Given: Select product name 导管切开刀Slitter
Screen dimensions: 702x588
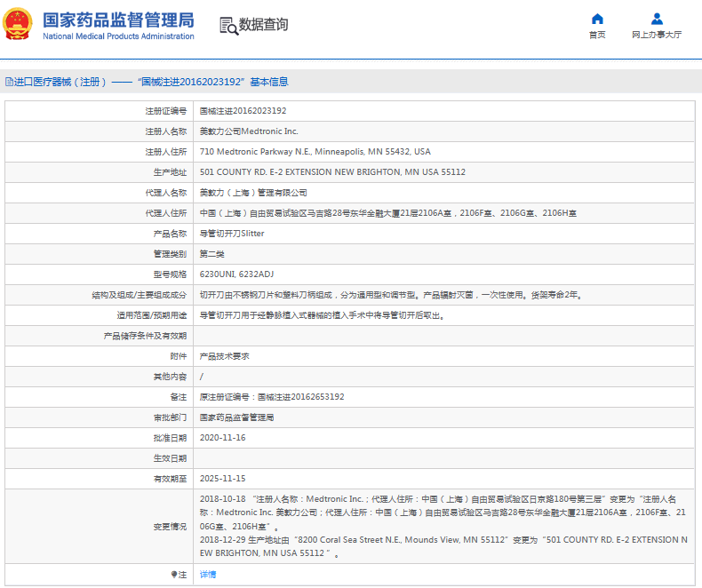Looking at the screenshot, I should pos(232,234).
